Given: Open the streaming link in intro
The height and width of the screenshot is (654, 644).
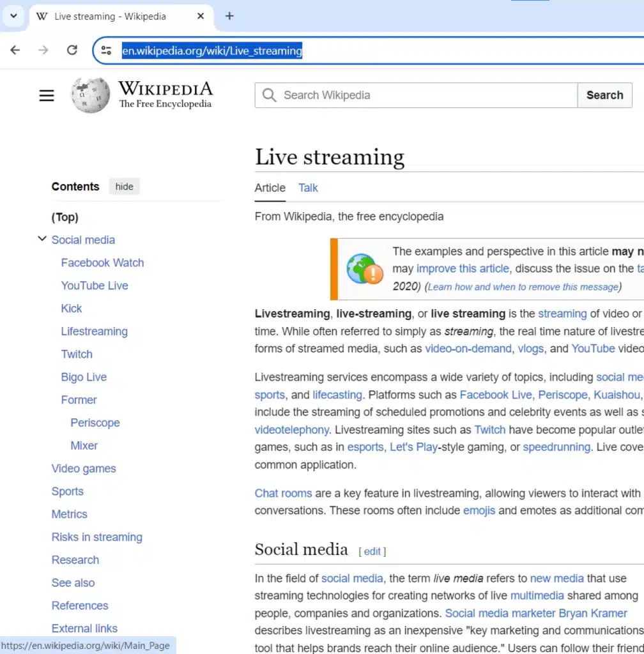Looking at the screenshot, I should click(562, 314).
